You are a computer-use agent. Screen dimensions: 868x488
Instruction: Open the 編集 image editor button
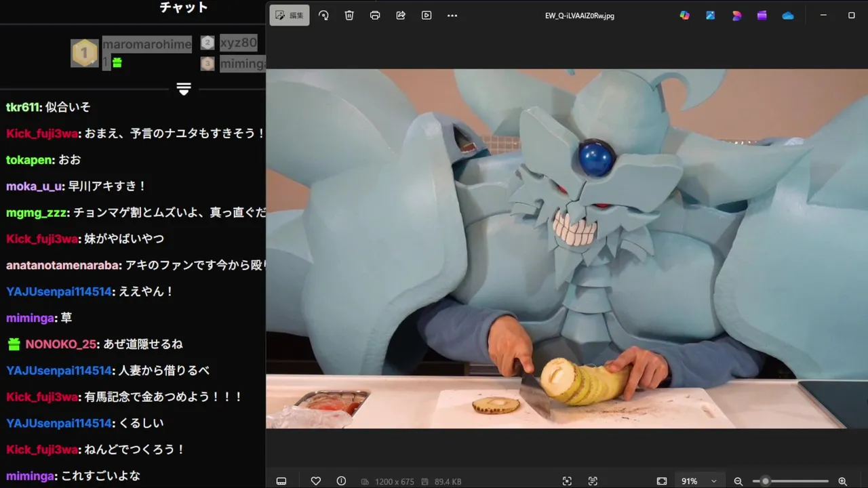[x=290, y=15]
